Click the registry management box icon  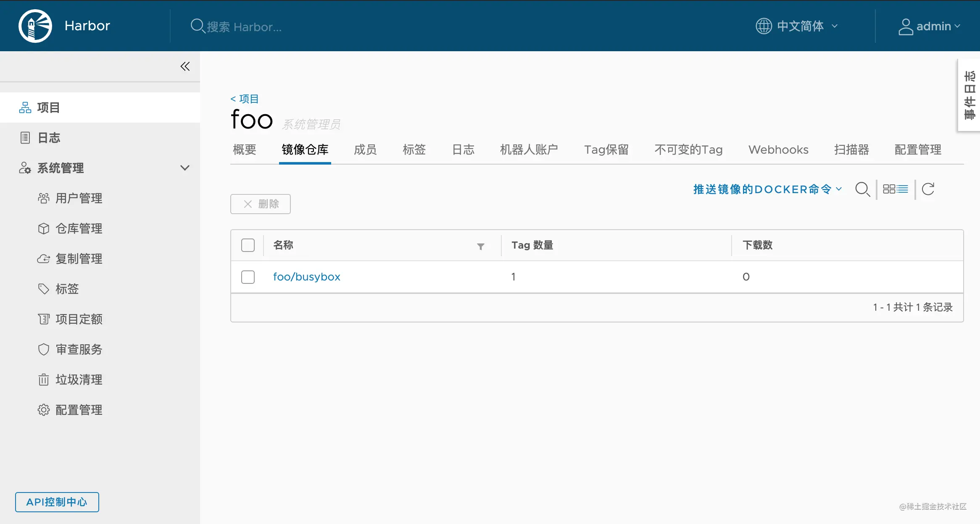pos(44,228)
